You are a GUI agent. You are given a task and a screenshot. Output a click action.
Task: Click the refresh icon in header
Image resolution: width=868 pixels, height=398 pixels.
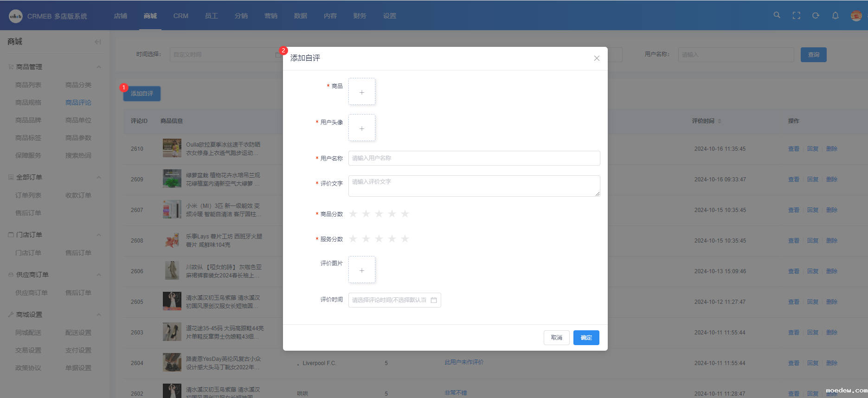pos(816,15)
